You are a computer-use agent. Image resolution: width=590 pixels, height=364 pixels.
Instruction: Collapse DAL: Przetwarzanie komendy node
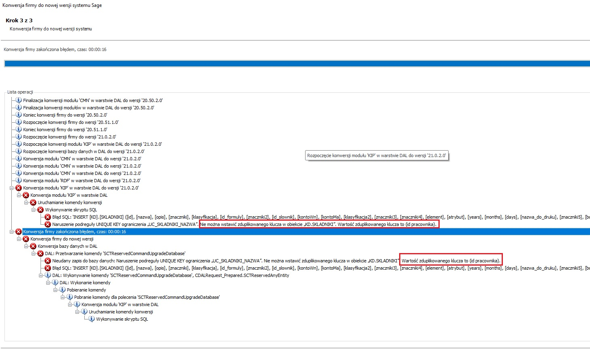pyautogui.click(x=34, y=253)
